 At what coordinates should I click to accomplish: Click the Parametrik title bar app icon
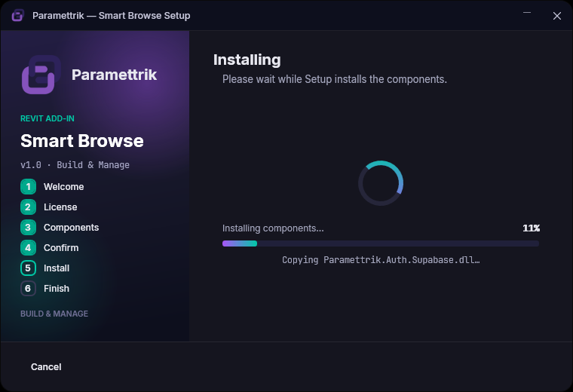pos(17,16)
